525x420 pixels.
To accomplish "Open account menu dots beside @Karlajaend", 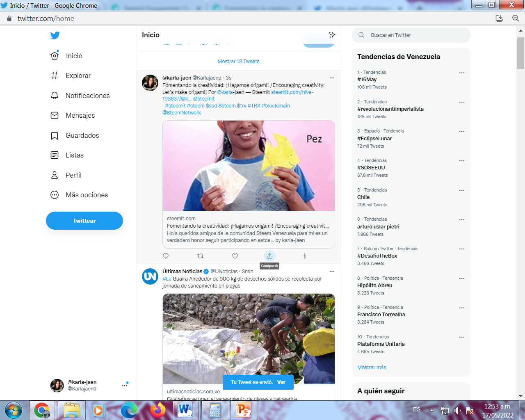I will click(125, 386).
